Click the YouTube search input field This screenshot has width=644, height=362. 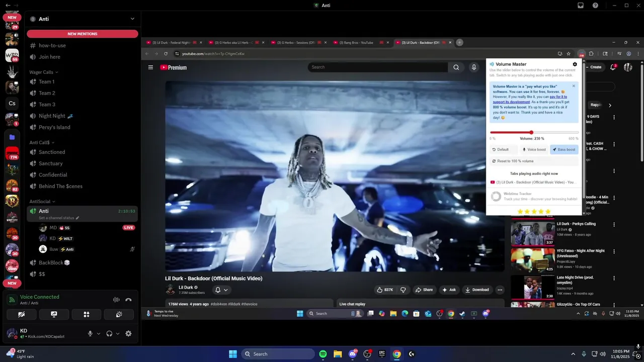click(x=377, y=67)
